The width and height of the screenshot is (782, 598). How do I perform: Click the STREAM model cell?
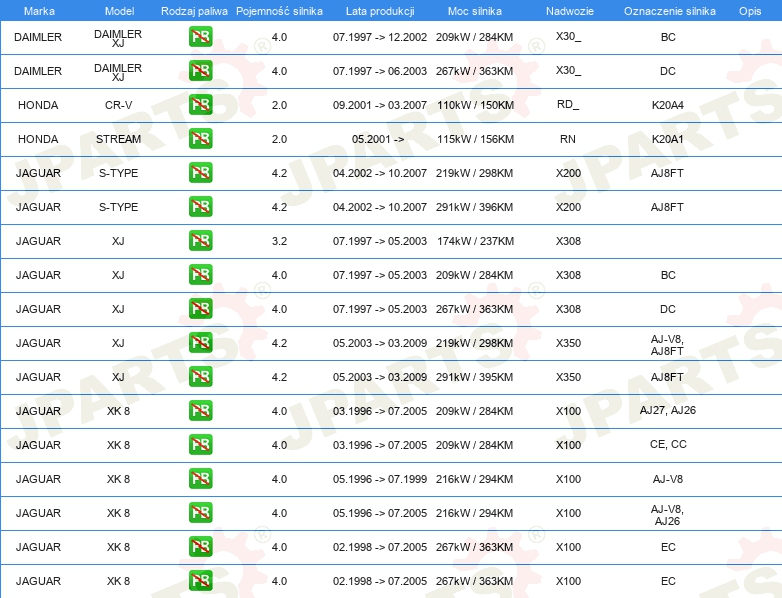[119, 139]
